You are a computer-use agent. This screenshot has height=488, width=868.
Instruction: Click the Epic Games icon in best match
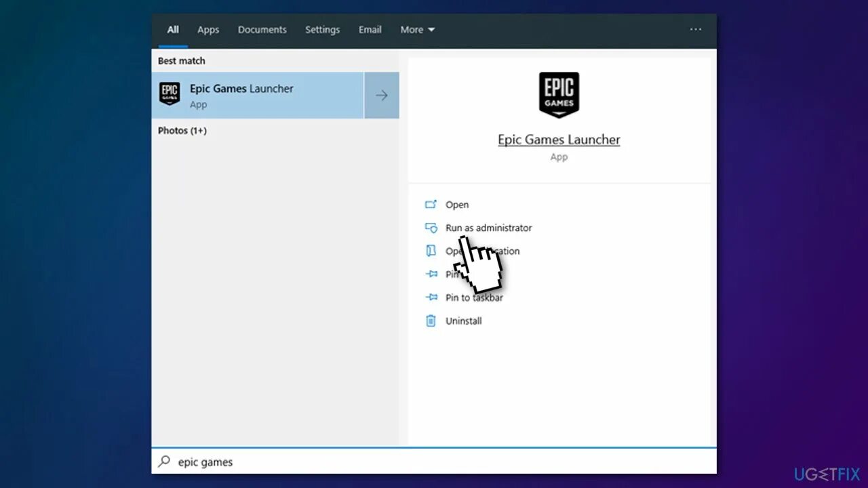170,94
